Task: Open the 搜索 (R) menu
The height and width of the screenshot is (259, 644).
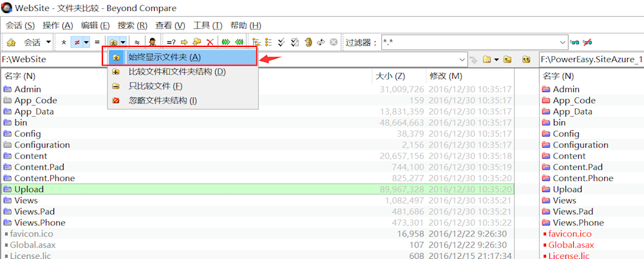Action: (x=132, y=26)
